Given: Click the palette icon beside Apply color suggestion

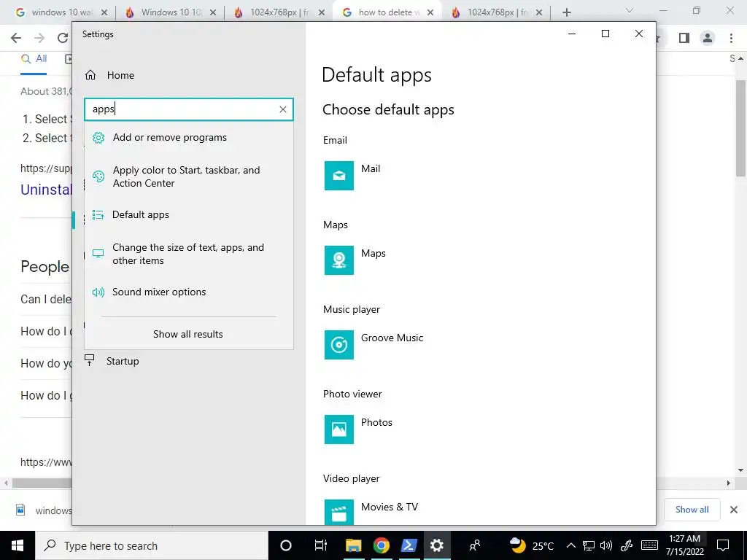Looking at the screenshot, I should (98, 176).
